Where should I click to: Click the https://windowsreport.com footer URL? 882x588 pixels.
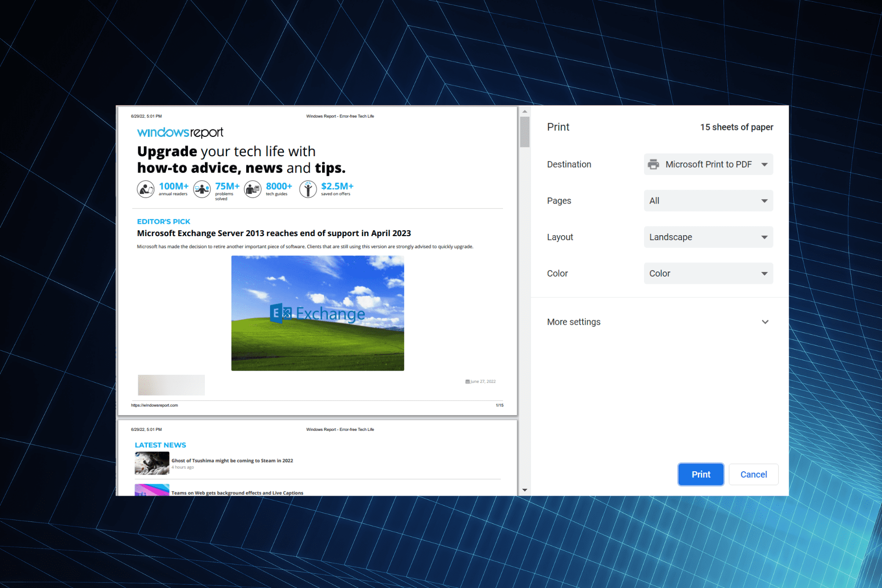[154, 405]
